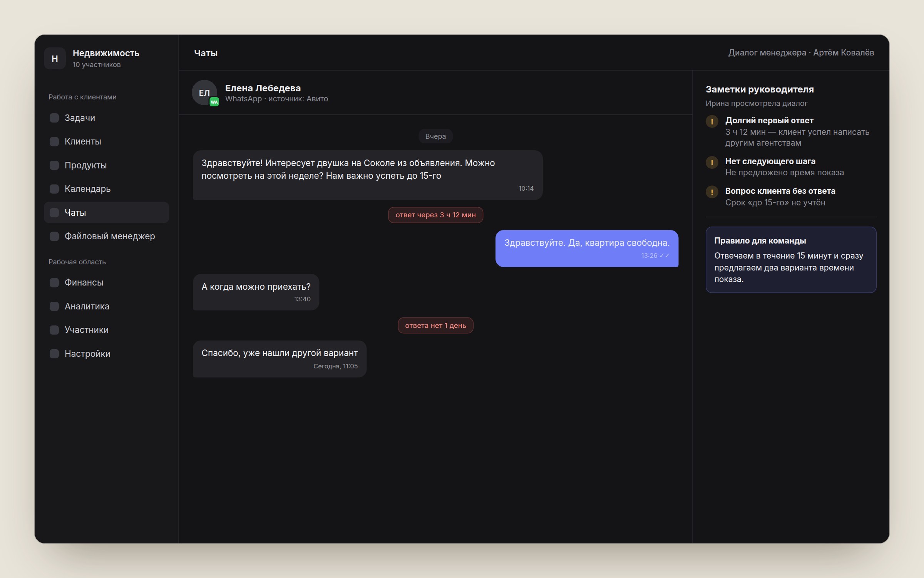
Task: Click the icon beside Клиенты
Action: [54, 141]
